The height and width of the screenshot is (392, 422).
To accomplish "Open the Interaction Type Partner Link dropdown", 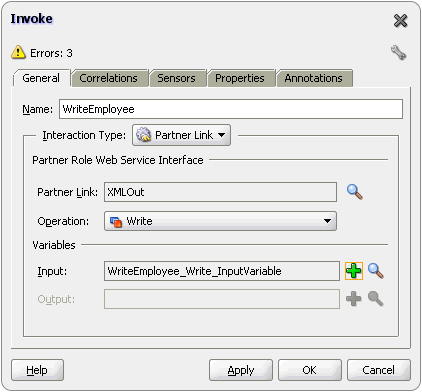I will 181,135.
